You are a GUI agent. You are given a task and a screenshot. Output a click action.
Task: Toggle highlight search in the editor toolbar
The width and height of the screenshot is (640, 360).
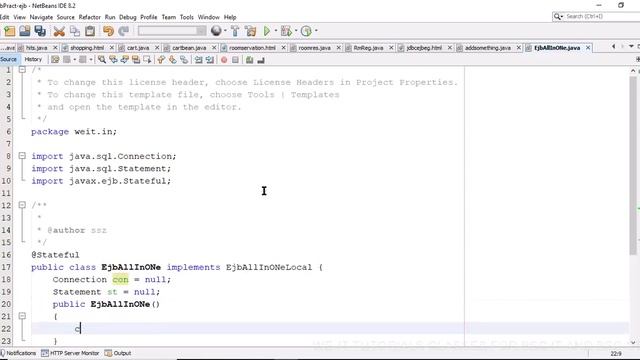[136, 60]
